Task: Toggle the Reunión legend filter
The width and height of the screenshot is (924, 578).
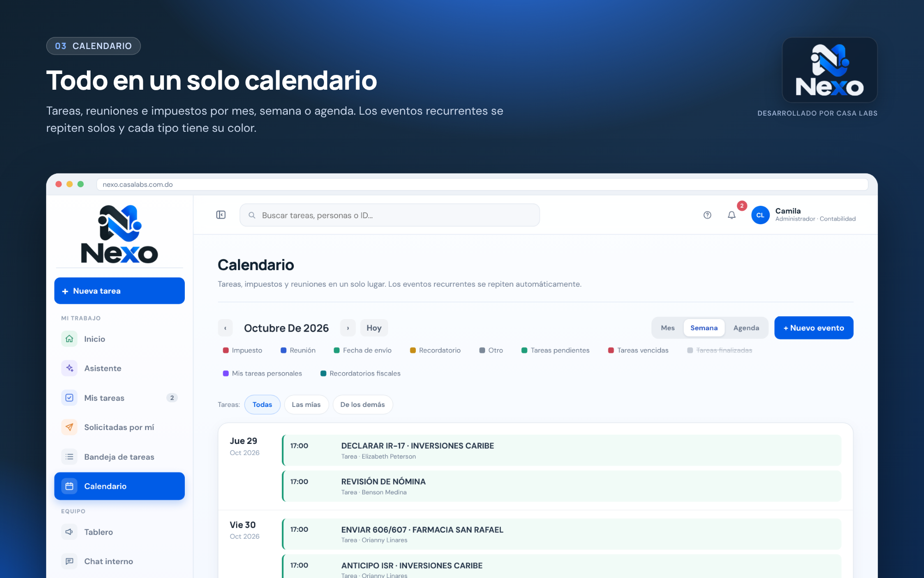Action: tap(298, 350)
